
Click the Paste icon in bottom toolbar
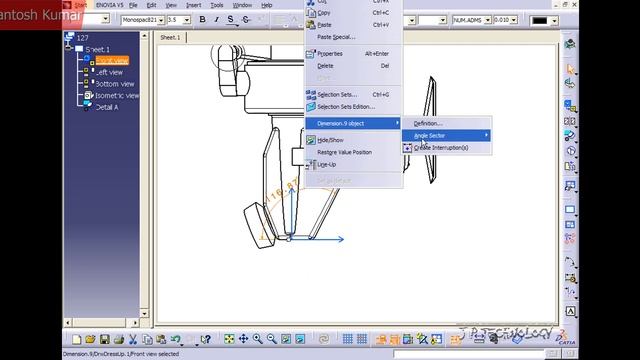point(161,339)
